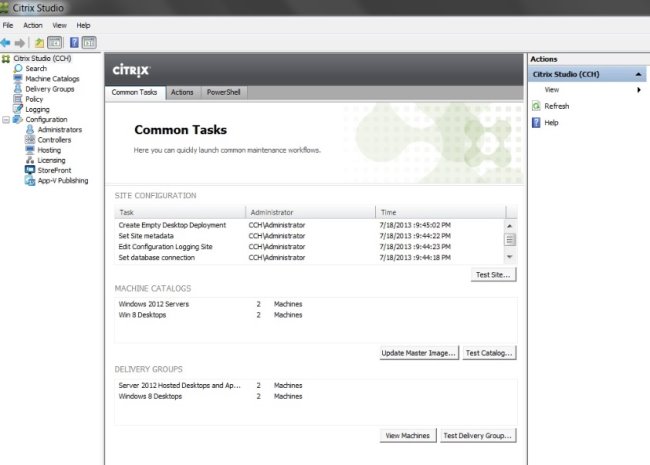Open the File menu
The height and width of the screenshot is (465, 650).
(x=7, y=25)
